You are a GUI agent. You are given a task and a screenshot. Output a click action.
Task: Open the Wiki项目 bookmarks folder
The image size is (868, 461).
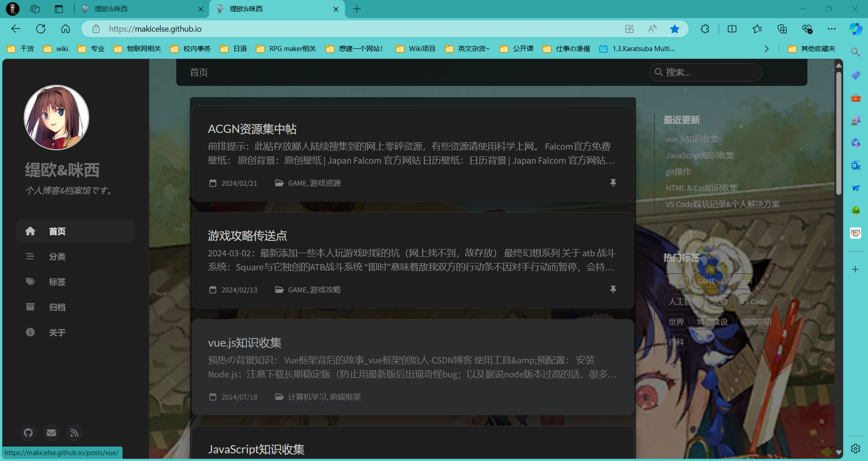pos(415,49)
